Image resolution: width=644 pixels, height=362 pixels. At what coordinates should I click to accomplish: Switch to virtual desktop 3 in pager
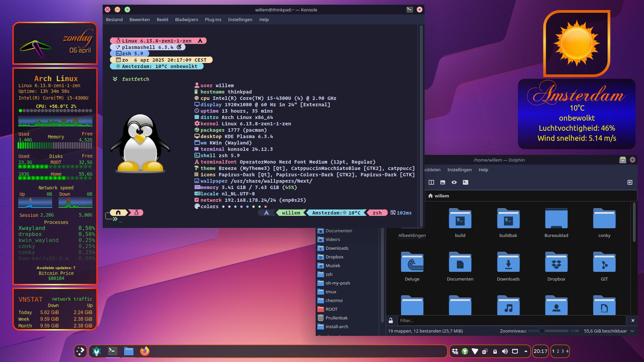tap(563, 351)
